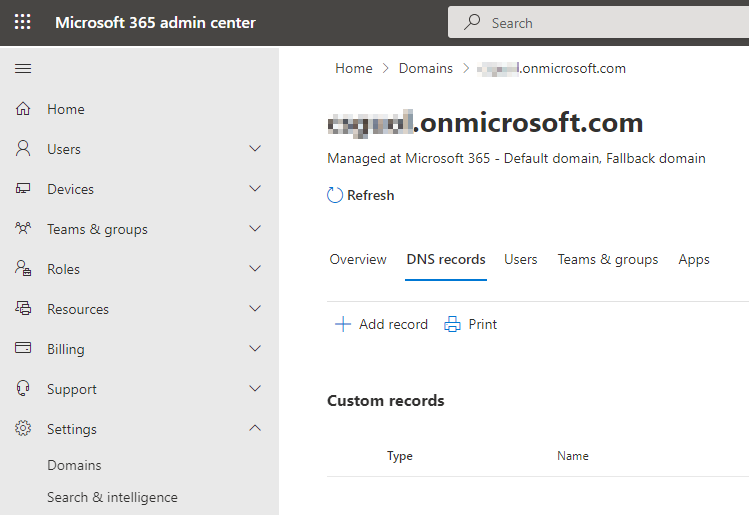Click the Devices monitor icon
Screen dimensions: 749x515
pyautogui.click(x=23, y=189)
